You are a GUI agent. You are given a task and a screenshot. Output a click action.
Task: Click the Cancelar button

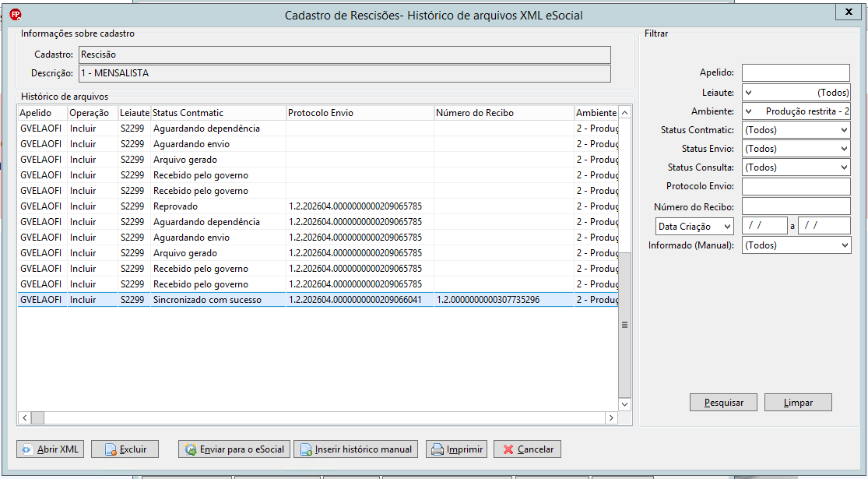528,449
